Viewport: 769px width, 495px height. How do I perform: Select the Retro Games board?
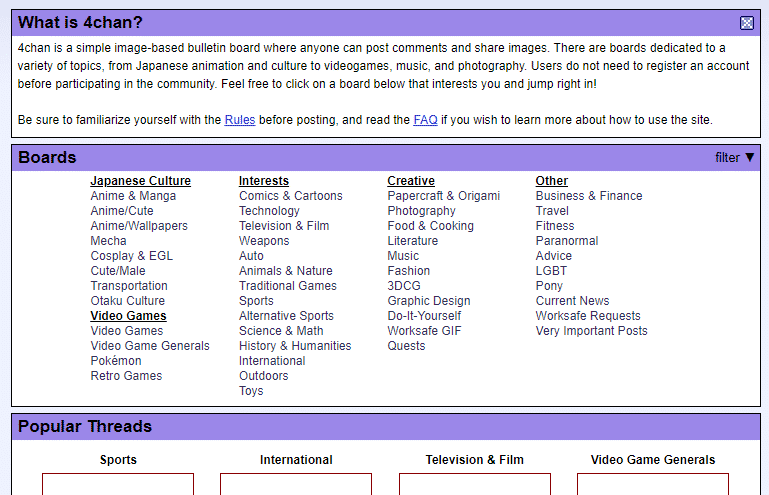click(x=126, y=376)
